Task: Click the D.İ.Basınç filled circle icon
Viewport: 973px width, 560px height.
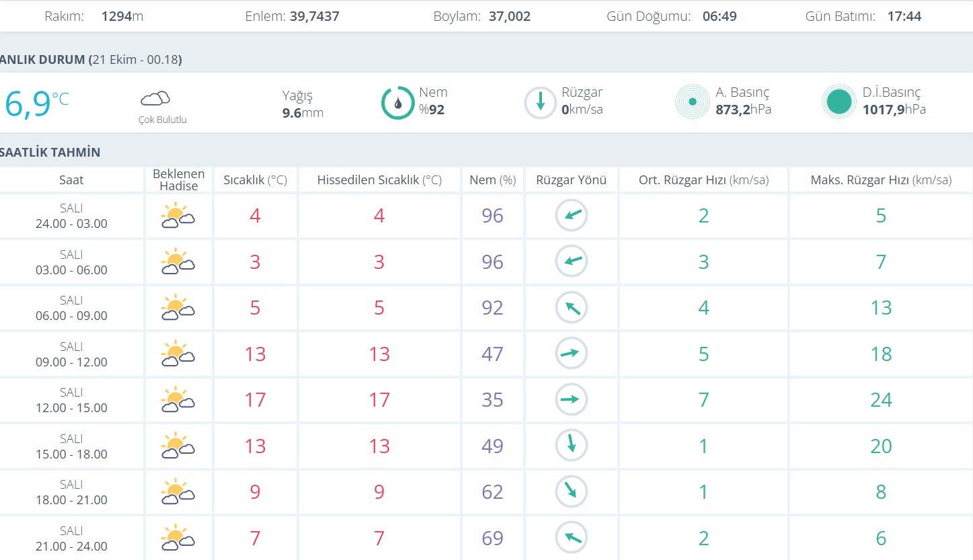Action: [x=839, y=102]
